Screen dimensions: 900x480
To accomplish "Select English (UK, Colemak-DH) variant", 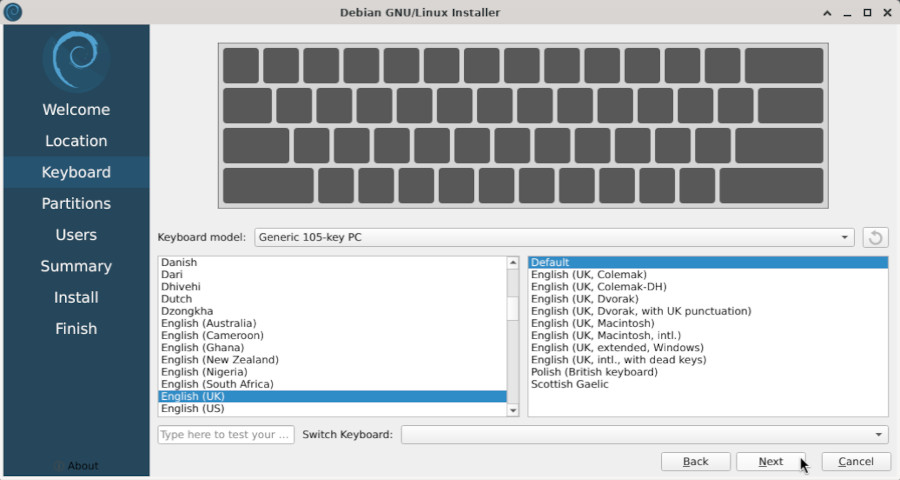I will pos(708,287).
